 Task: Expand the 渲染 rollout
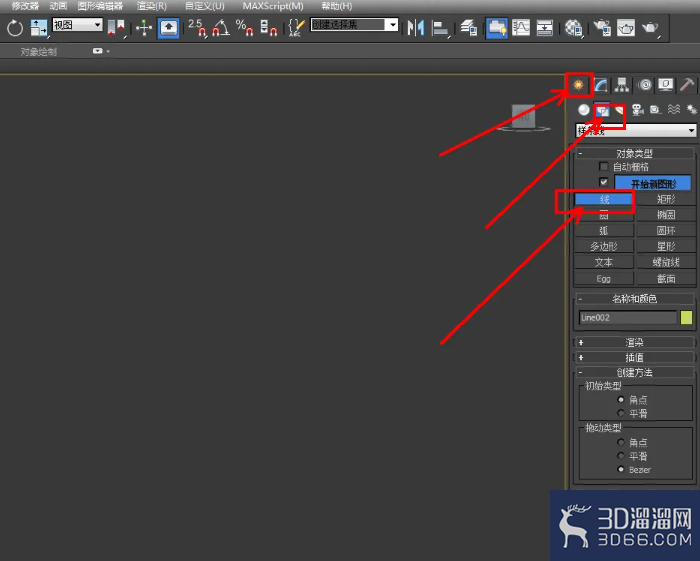(634, 342)
